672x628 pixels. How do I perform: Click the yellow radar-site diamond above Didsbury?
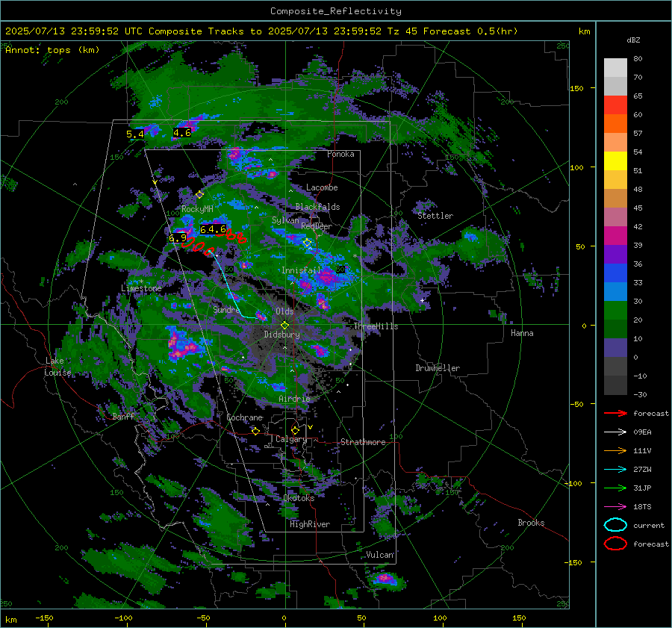[x=284, y=326]
